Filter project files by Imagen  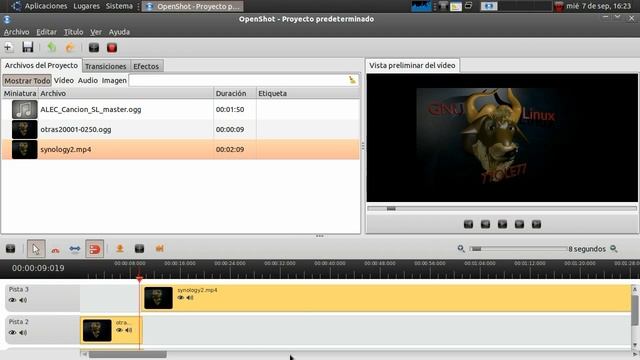click(114, 80)
